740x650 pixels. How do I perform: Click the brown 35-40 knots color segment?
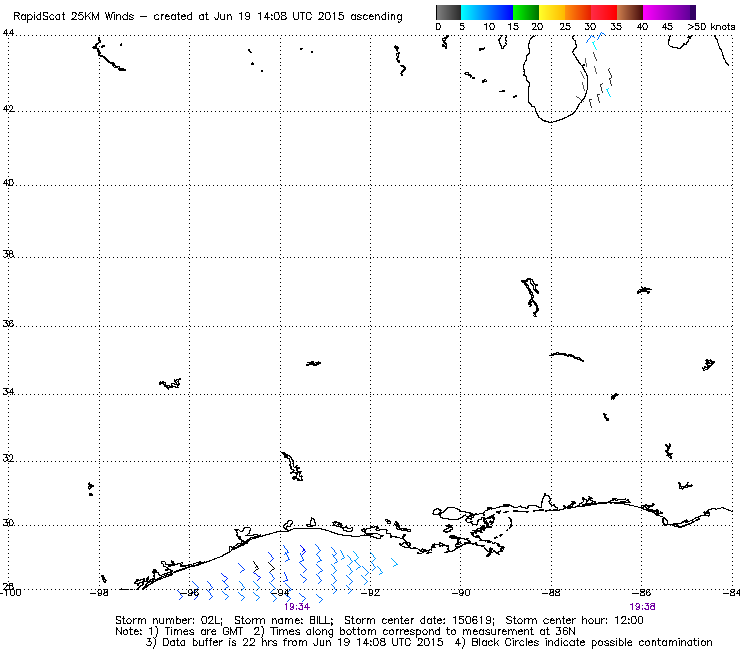tap(630, 12)
